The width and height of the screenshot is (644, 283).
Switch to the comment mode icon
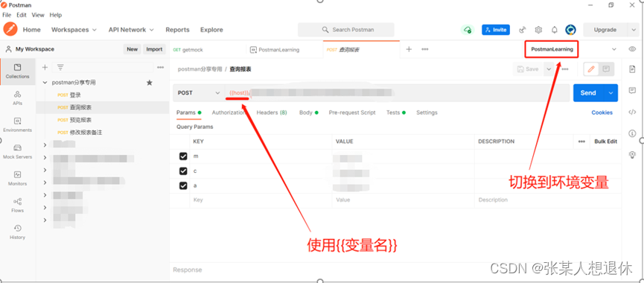click(x=606, y=69)
